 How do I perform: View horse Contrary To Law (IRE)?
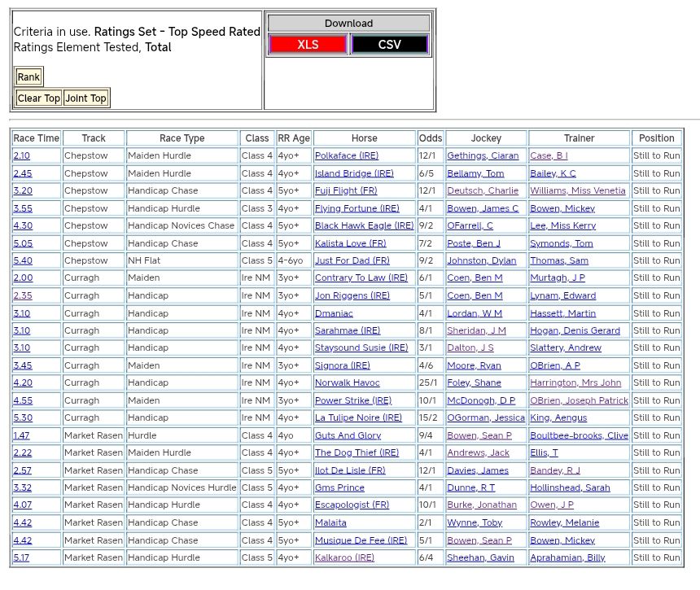point(361,278)
